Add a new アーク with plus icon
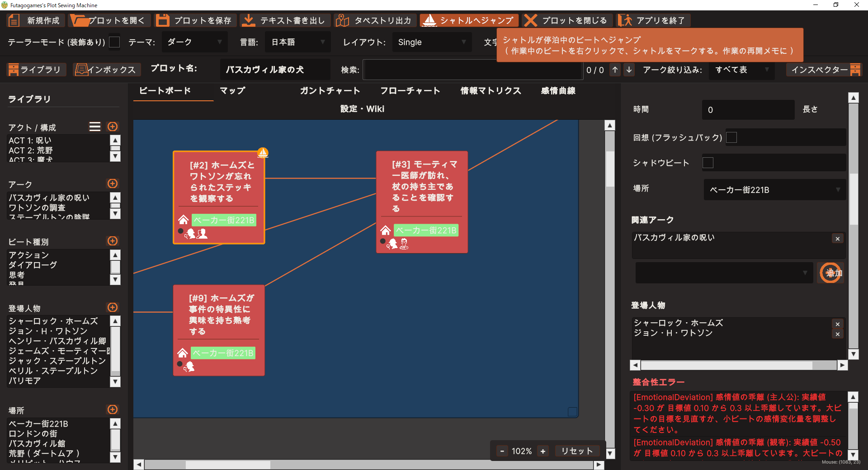The image size is (868, 470). [x=113, y=183]
